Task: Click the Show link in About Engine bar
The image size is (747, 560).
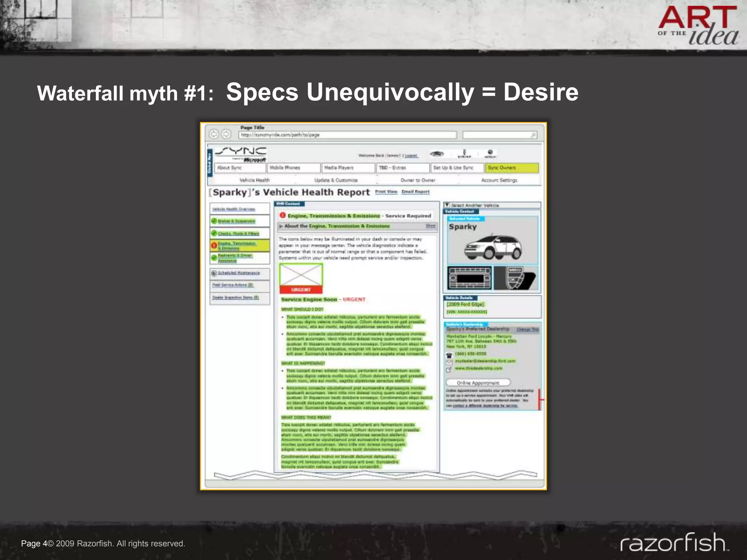Action: click(x=431, y=226)
